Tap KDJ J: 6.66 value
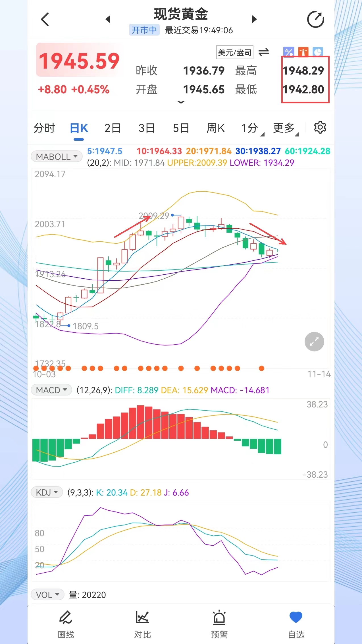Screen dimensions: 362x644 (x=176, y=492)
